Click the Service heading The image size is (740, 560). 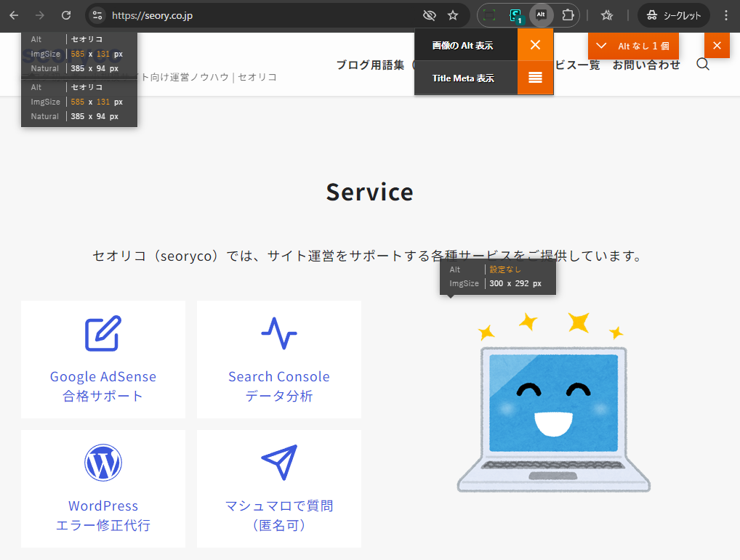coord(369,192)
